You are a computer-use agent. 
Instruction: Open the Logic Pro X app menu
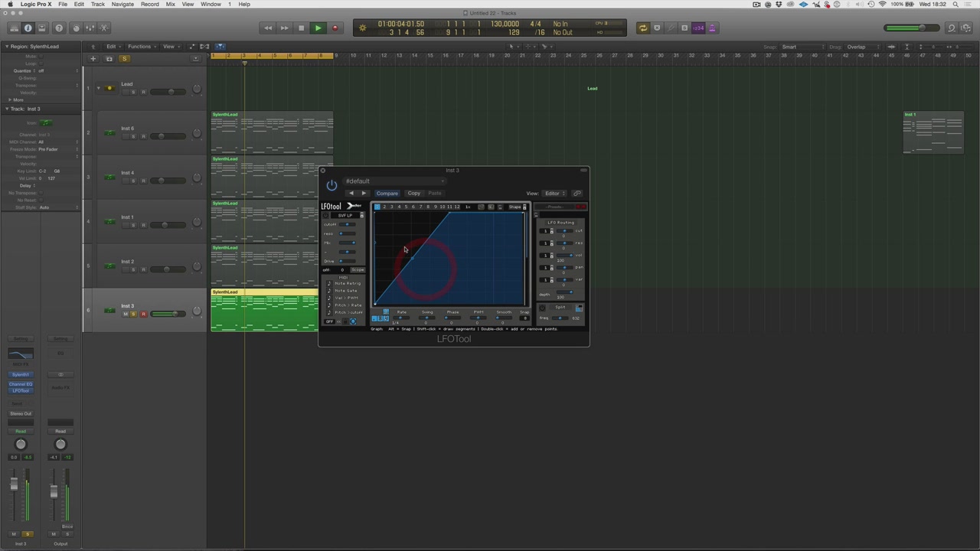[36, 5]
